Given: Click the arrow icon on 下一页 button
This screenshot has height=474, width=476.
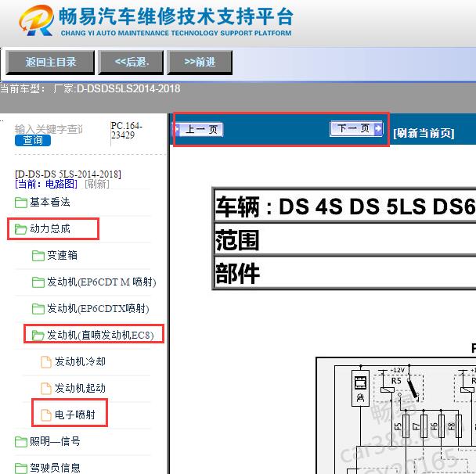Looking at the screenshot, I should pyautogui.click(x=378, y=128).
